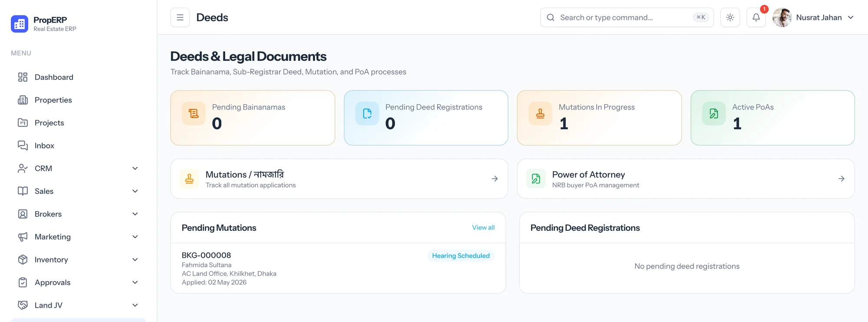Click the Active PoAs signed-document icon

pyautogui.click(x=714, y=113)
